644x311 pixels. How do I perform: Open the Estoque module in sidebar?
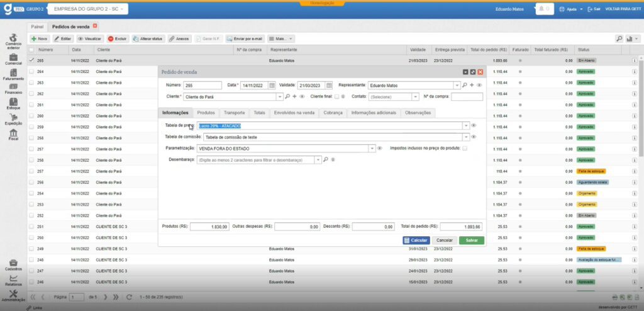13,103
